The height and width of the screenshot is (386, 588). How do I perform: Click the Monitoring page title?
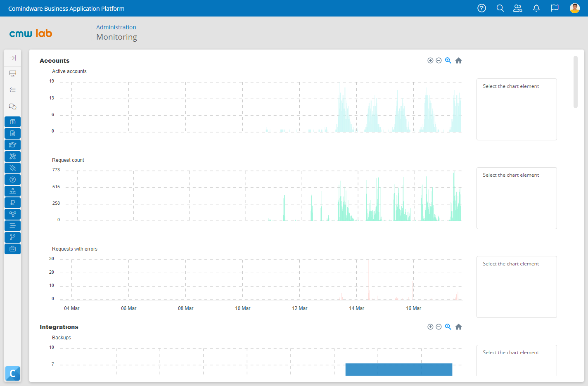(116, 37)
